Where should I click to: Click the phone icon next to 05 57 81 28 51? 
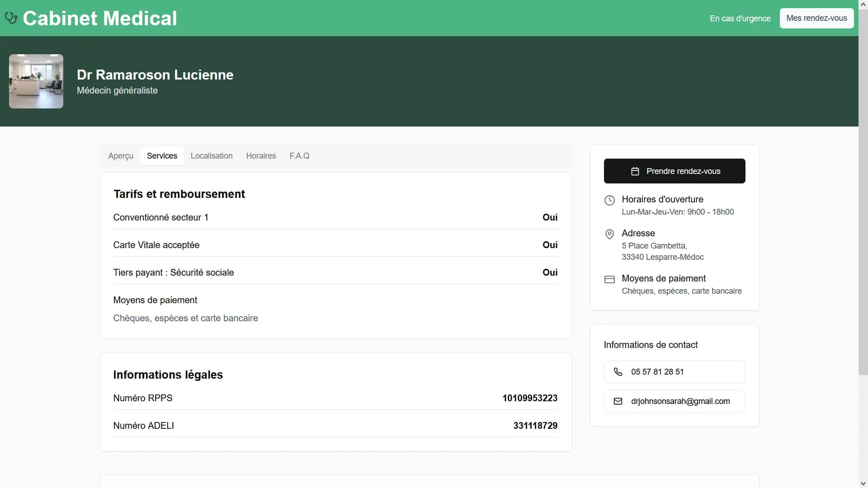[618, 372]
